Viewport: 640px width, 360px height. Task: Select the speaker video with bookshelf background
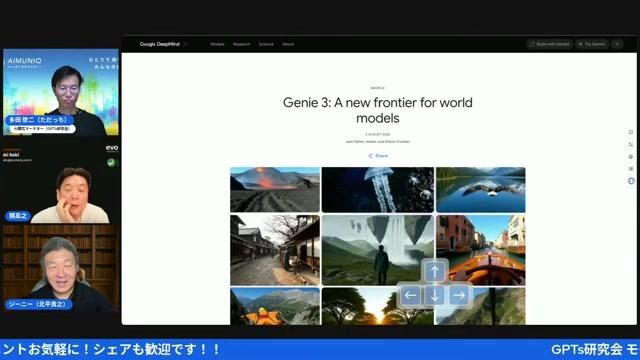[61, 268]
